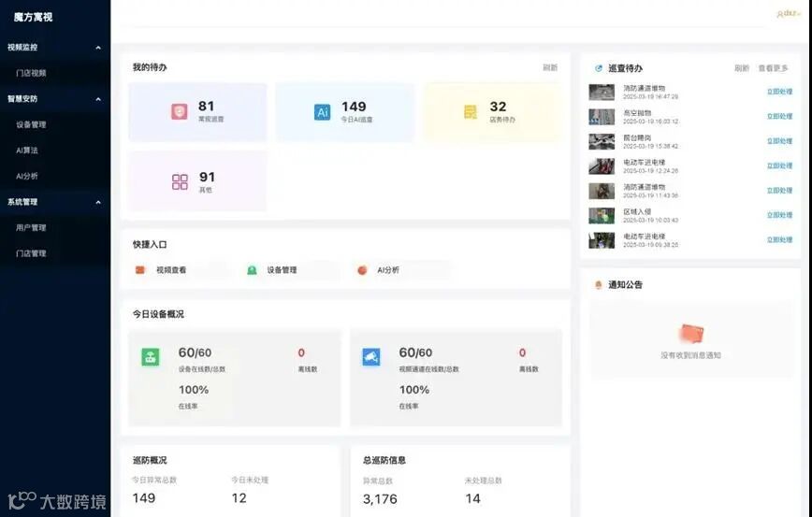
Task: Click 立即处理 for 高空抛物
Action: click(x=779, y=117)
